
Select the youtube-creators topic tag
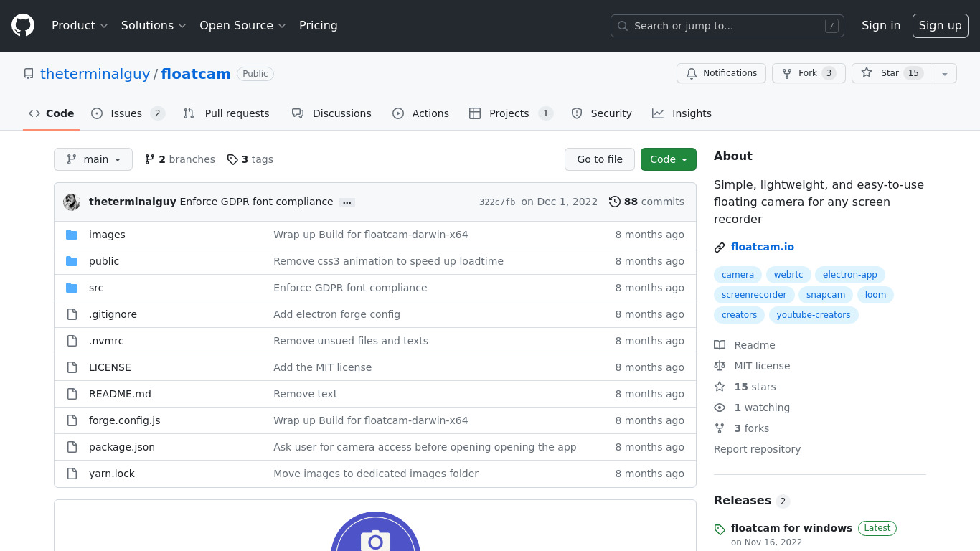(x=814, y=315)
